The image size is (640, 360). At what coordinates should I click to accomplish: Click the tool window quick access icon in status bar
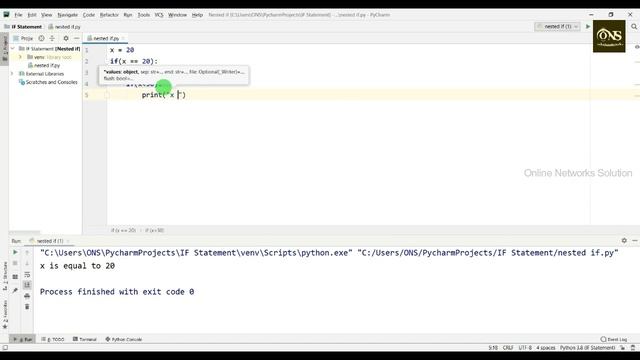5,348
